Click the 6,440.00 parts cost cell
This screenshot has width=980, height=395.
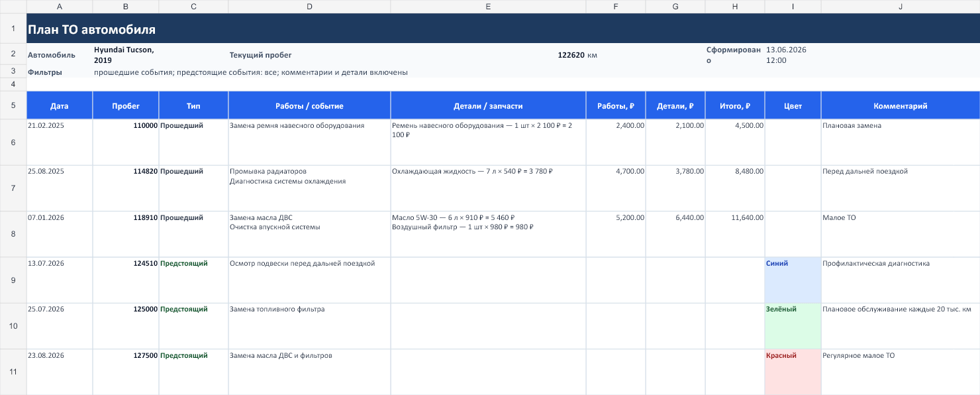coord(675,235)
